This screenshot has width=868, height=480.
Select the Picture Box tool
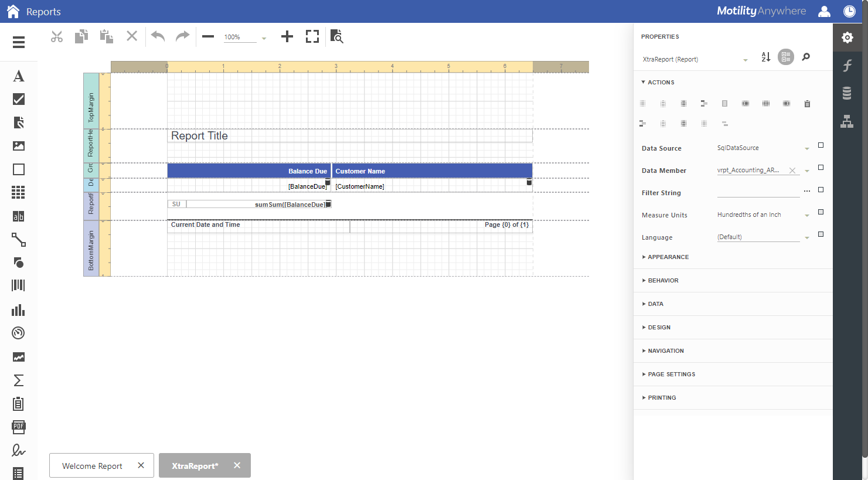[19, 146]
